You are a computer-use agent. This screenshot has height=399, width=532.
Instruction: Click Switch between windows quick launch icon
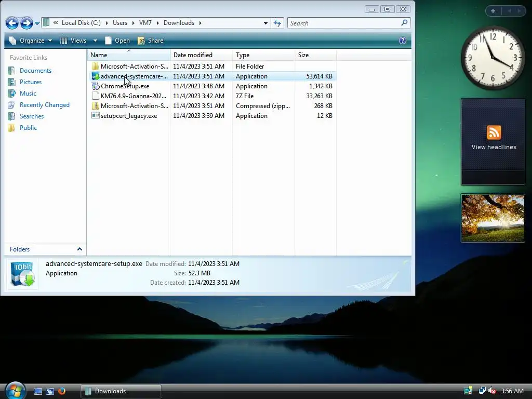[x=49, y=391]
